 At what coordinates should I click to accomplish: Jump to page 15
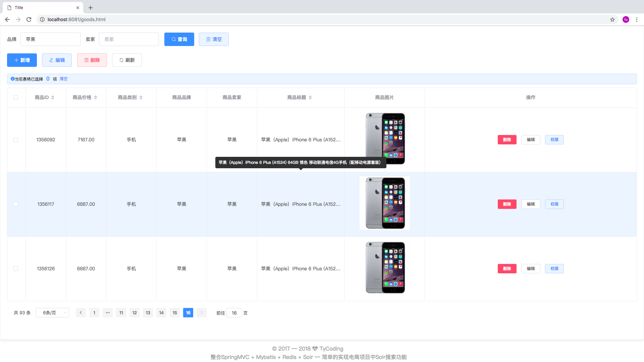point(175,313)
